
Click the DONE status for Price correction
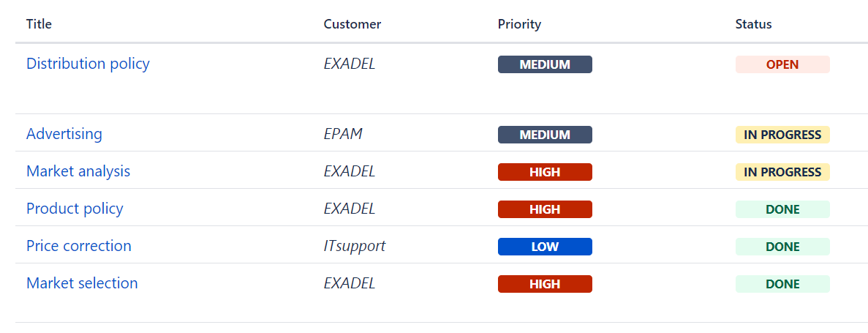[x=782, y=247]
